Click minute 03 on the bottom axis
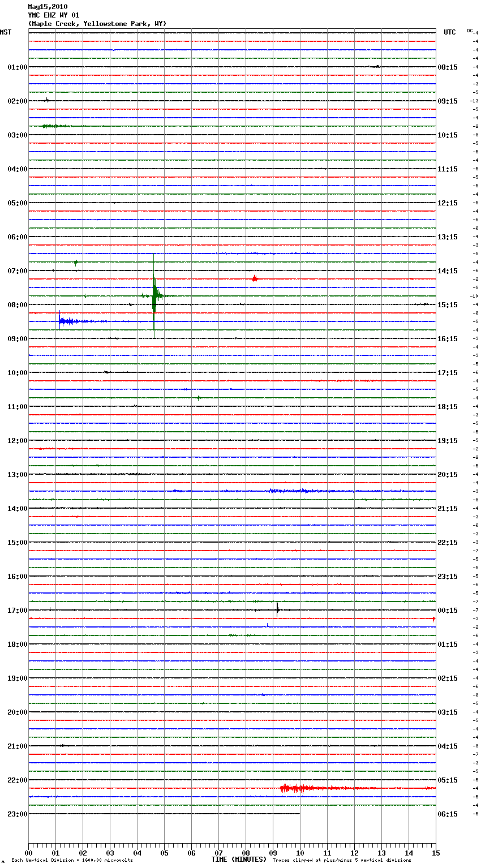Viewport: 481px width, 868px height. pos(110,853)
